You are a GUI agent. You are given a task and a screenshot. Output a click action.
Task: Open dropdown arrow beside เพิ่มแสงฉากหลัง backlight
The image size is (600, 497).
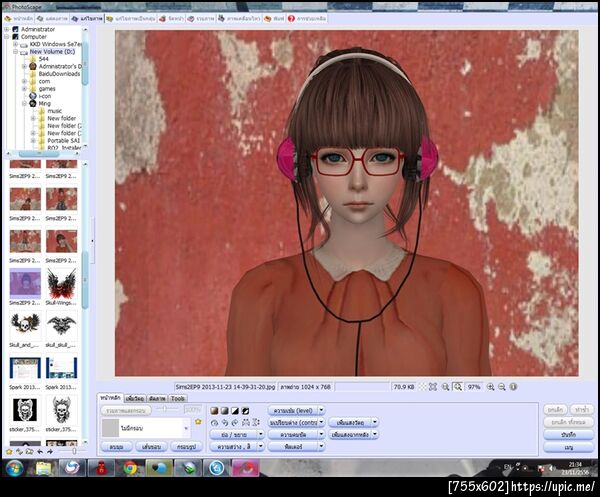[x=375, y=435]
